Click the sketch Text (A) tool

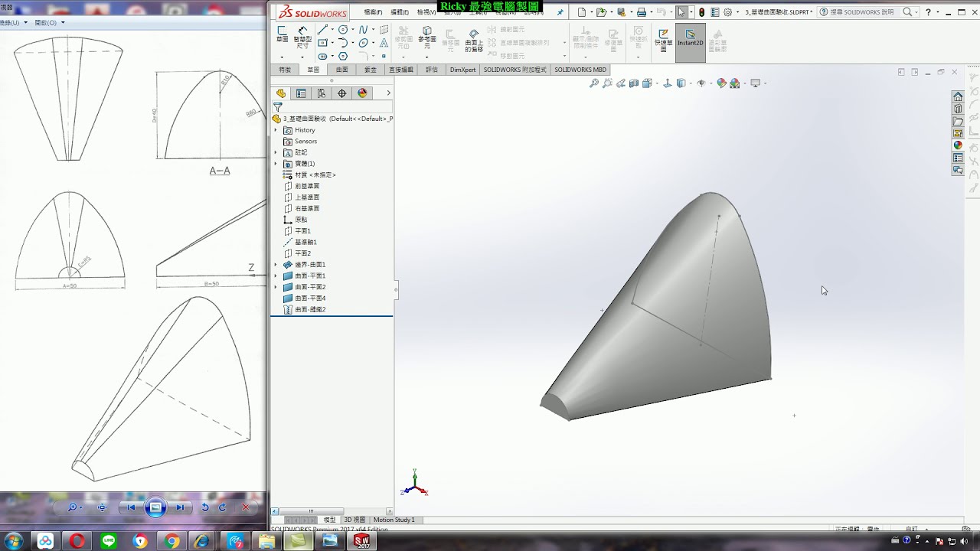click(383, 43)
